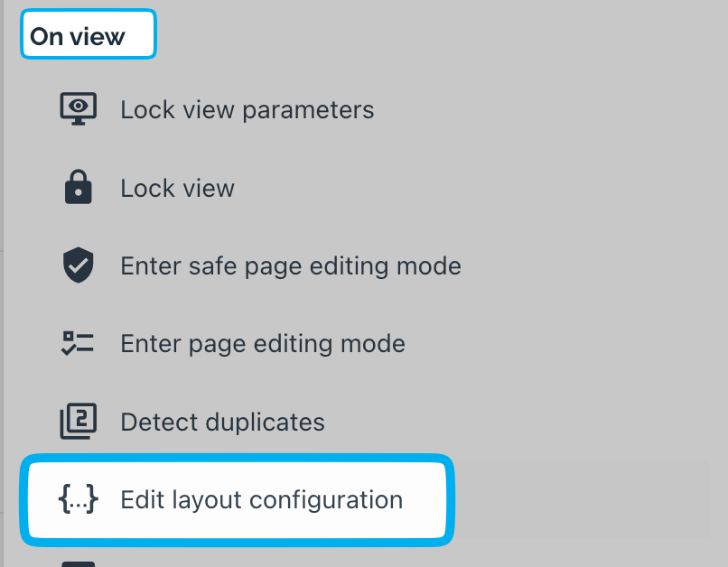
Task: Click the word parameters in Lock view parameters
Action: pyautogui.click(x=308, y=110)
